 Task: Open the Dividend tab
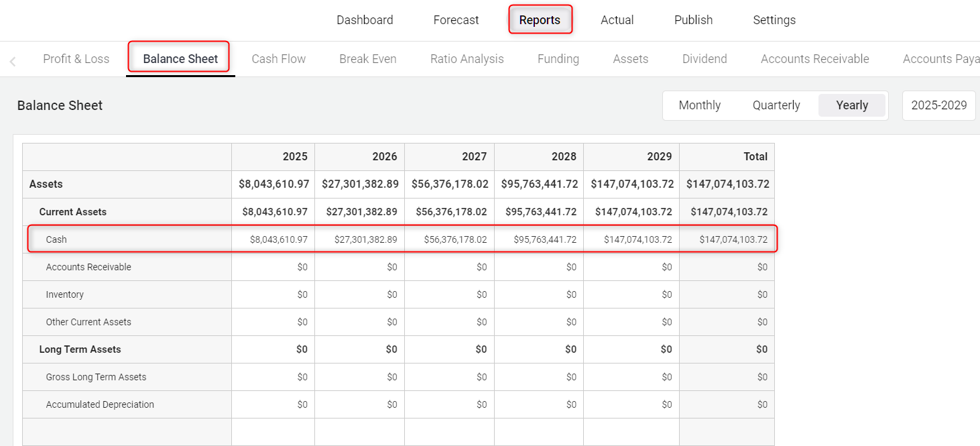click(x=705, y=59)
